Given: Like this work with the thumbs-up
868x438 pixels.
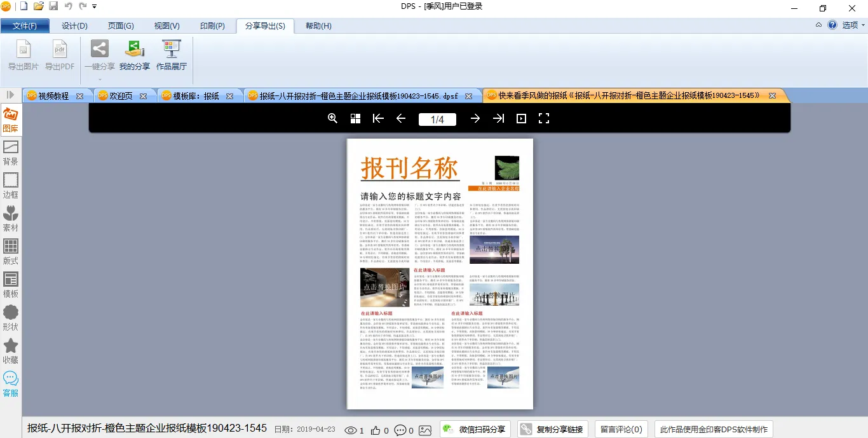Looking at the screenshot, I should pyautogui.click(x=376, y=430).
